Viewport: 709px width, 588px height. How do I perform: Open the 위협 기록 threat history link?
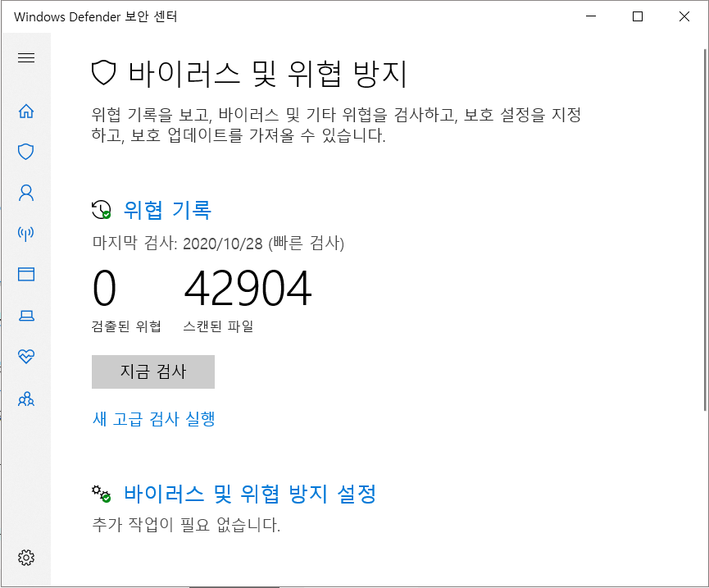click(167, 209)
